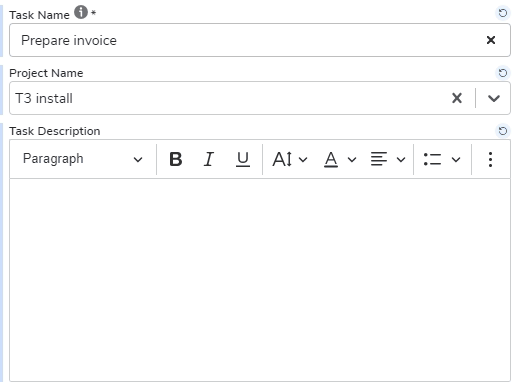Click the text alignment icon
Image resolution: width=514 pixels, height=386 pixels.
[379, 159]
